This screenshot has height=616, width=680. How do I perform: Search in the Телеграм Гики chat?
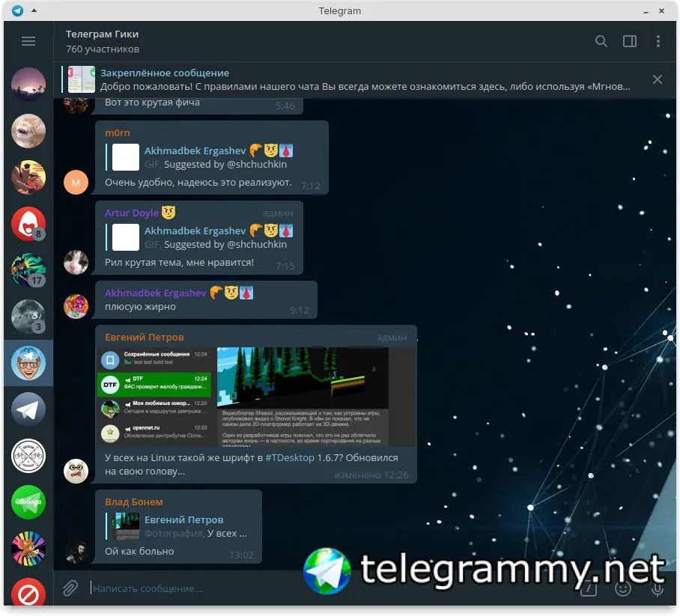601,41
